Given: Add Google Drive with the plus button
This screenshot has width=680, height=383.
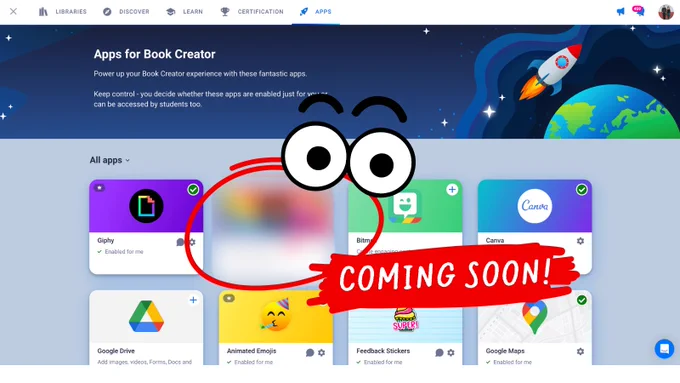Looking at the screenshot, I should pyautogui.click(x=193, y=300).
